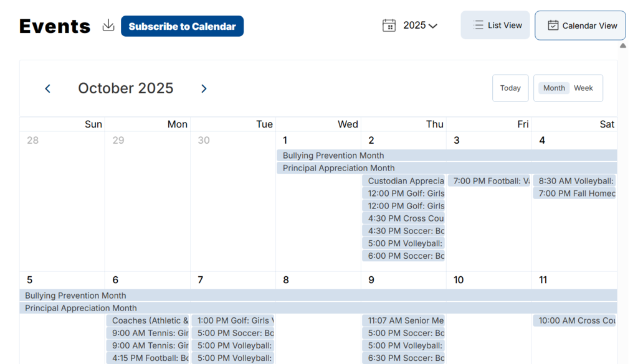Image resolution: width=638 pixels, height=364 pixels.
Task: Advance to November using the right chevron arrow
Action: click(x=204, y=88)
